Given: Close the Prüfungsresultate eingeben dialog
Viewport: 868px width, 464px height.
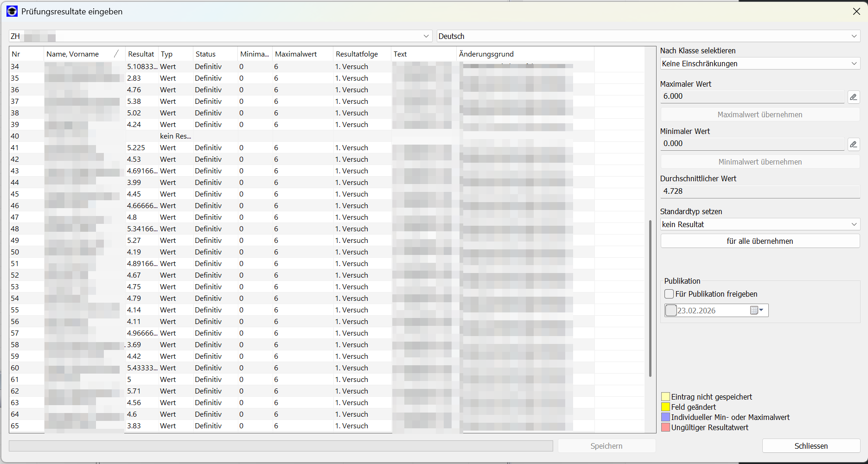Looking at the screenshot, I should 856,12.
